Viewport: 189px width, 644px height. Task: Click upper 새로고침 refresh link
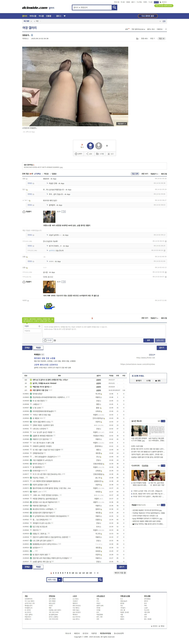pyautogui.click(x=164, y=174)
